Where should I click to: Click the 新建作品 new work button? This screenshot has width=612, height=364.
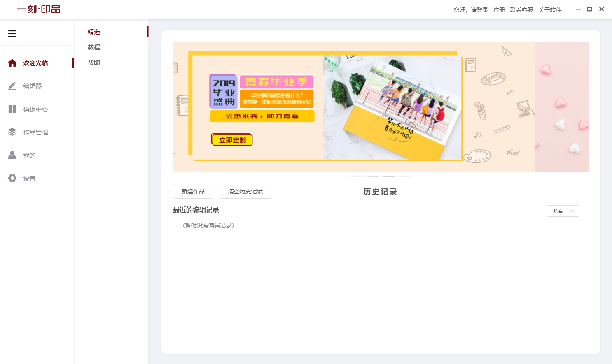(x=193, y=191)
